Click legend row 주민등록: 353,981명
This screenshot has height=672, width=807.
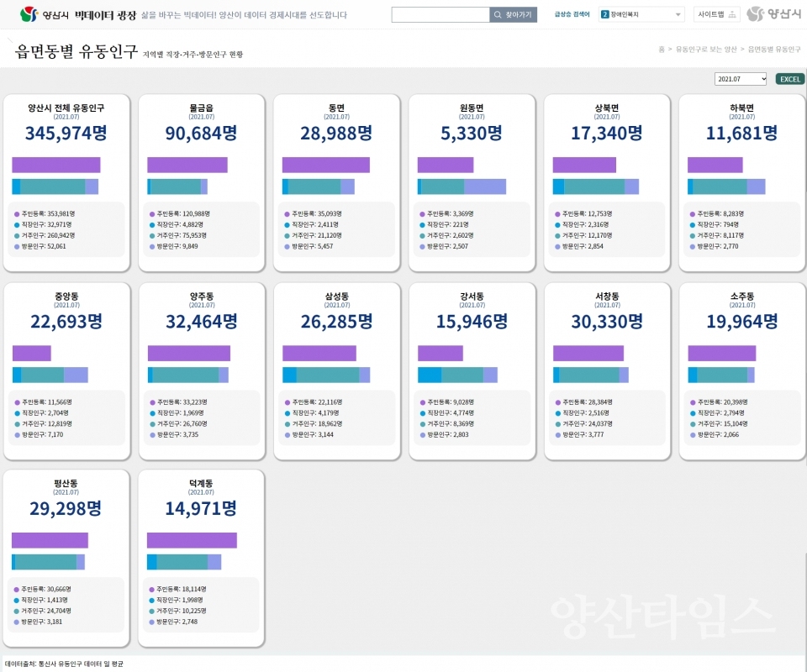tap(45, 214)
